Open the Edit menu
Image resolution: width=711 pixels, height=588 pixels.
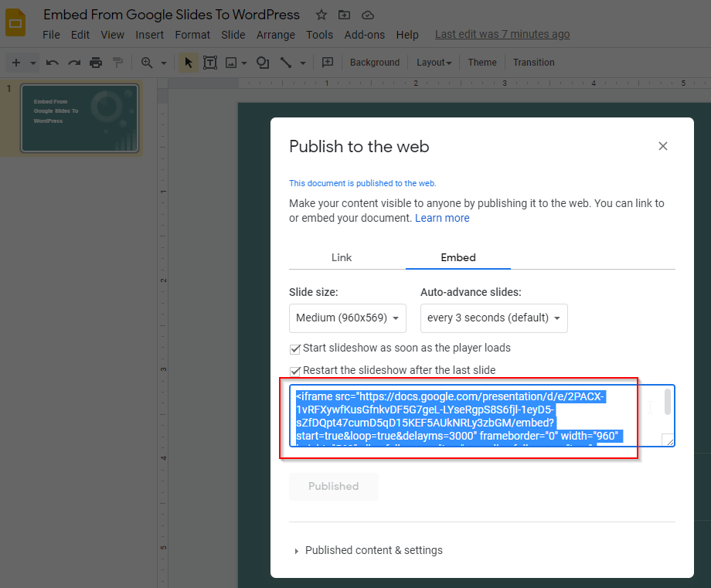80,35
